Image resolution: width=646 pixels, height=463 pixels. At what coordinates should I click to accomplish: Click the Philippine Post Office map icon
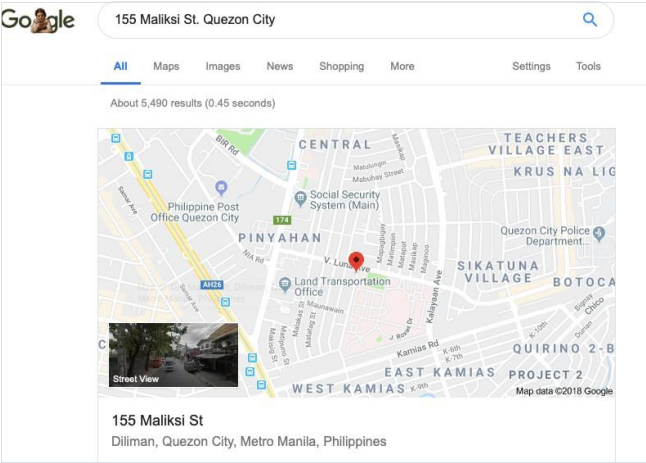[221, 188]
